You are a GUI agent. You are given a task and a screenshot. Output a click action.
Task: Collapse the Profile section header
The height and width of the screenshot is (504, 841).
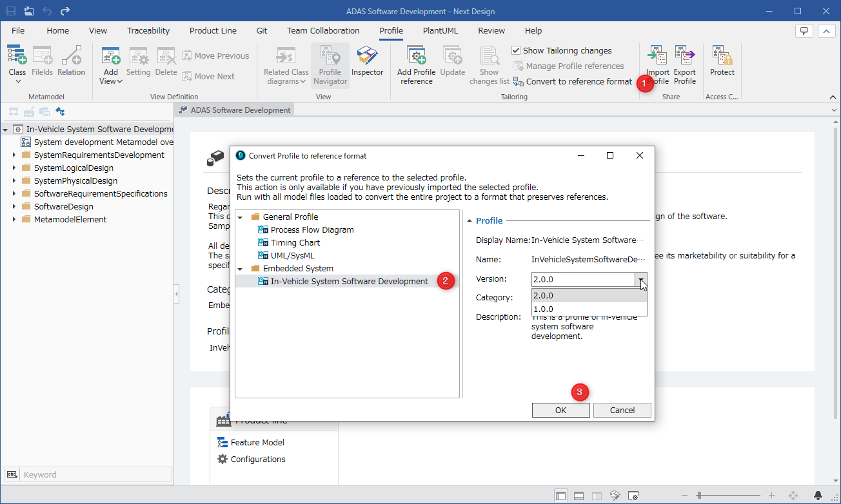[x=470, y=220]
